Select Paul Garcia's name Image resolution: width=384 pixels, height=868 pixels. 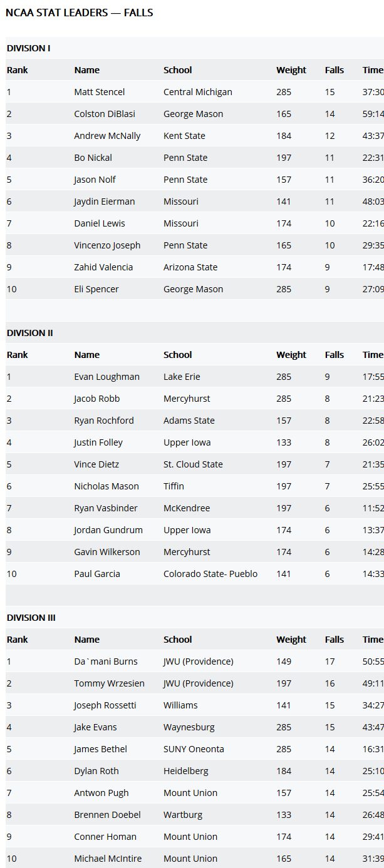click(x=97, y=574)
